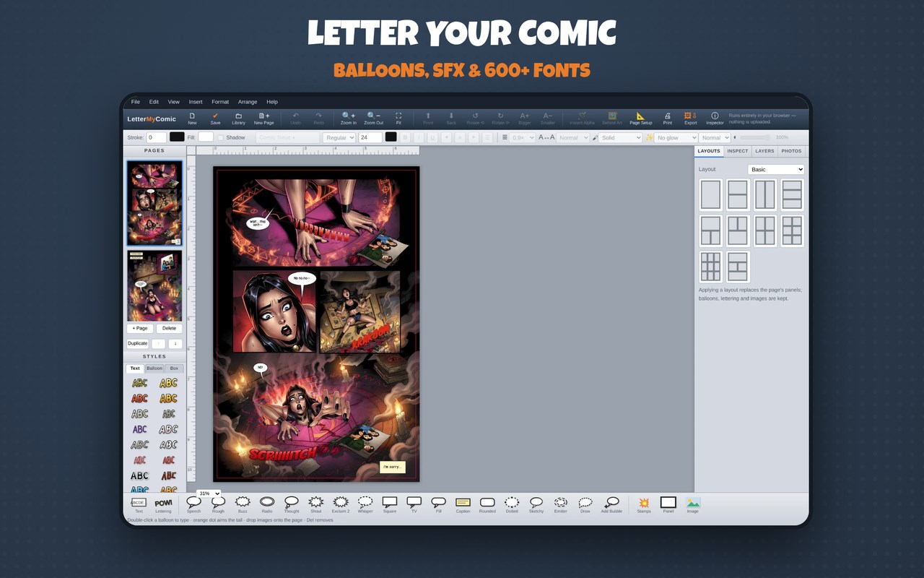The height and width of the screenshot is (578, 924).
Task: Apply the single-panel layout thumbnail
Action: [x=710, y=195]
